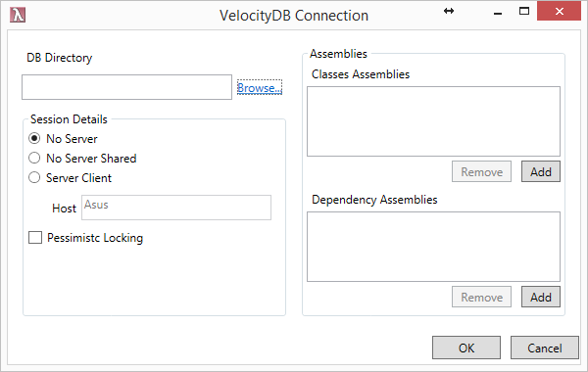Enable the Pessimistc Locking checkbox
This screenshot has height=372, width=588.
[x=35, y=238]
